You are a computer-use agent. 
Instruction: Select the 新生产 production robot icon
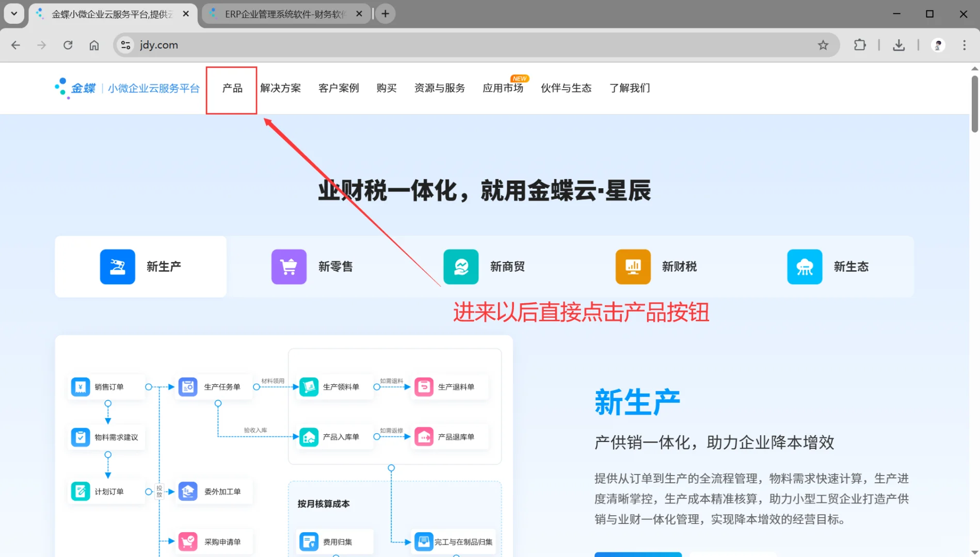[117, 267]
